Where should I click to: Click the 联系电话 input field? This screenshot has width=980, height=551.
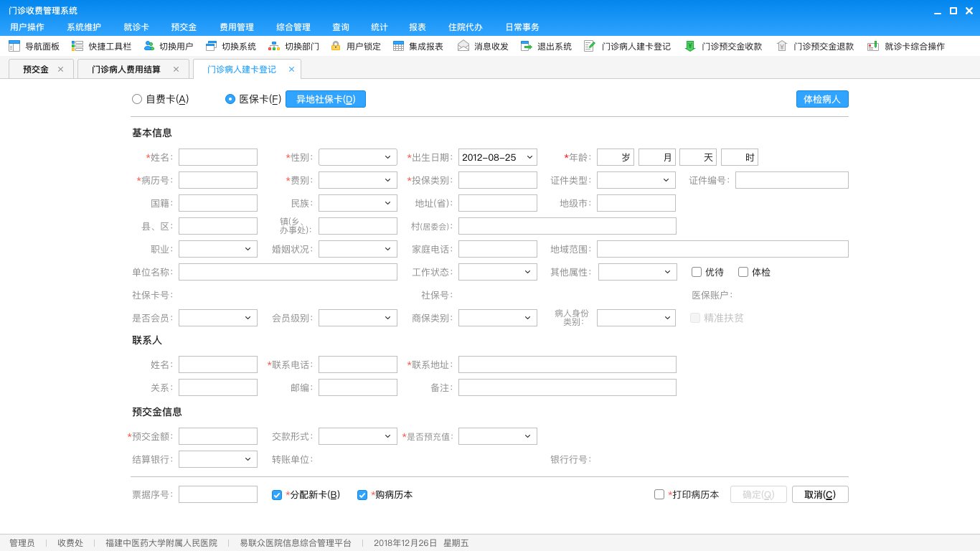pos(358,364)
